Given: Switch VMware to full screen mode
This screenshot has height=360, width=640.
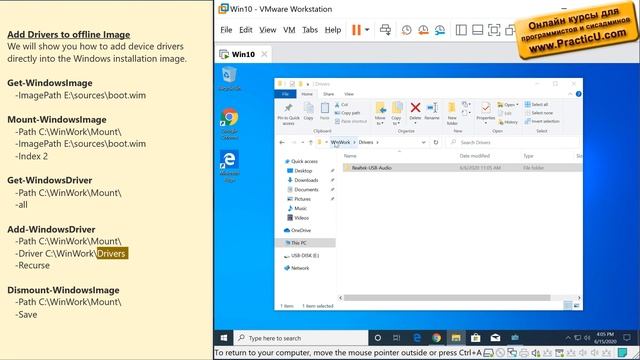Looking at the screenshot, I should (x=494, y=30).
